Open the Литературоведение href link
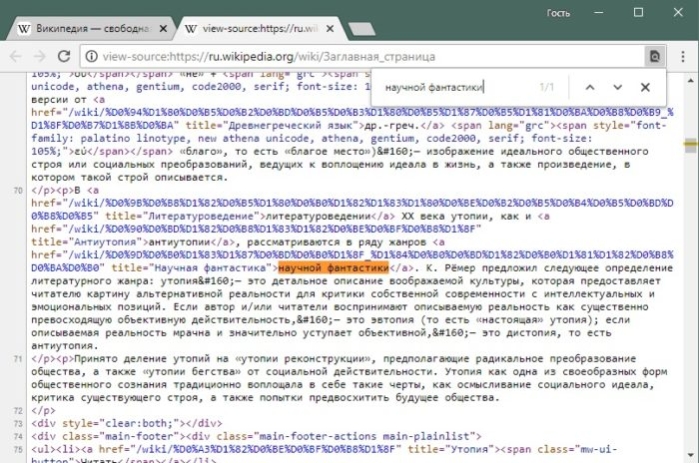699x463 pixels. pyautogui.click(x=352, y=209)
